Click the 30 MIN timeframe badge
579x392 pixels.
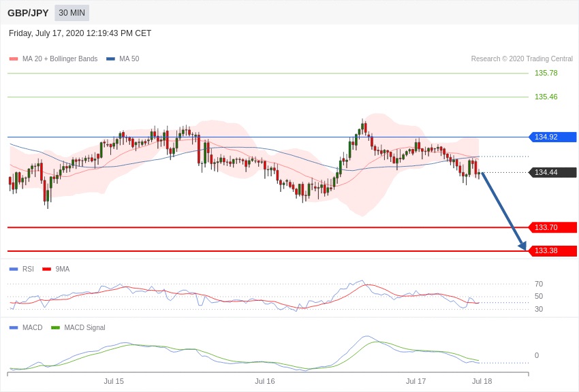point(72,13)
